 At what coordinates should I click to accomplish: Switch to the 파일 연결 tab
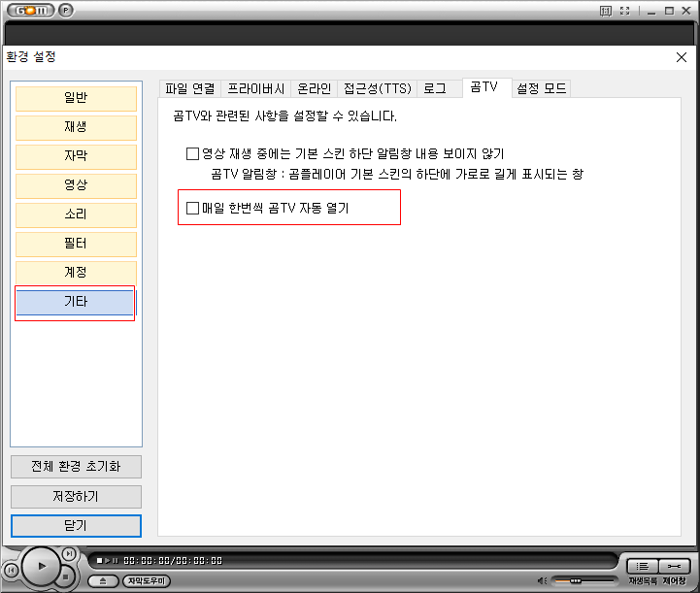(x=189, y=88)
